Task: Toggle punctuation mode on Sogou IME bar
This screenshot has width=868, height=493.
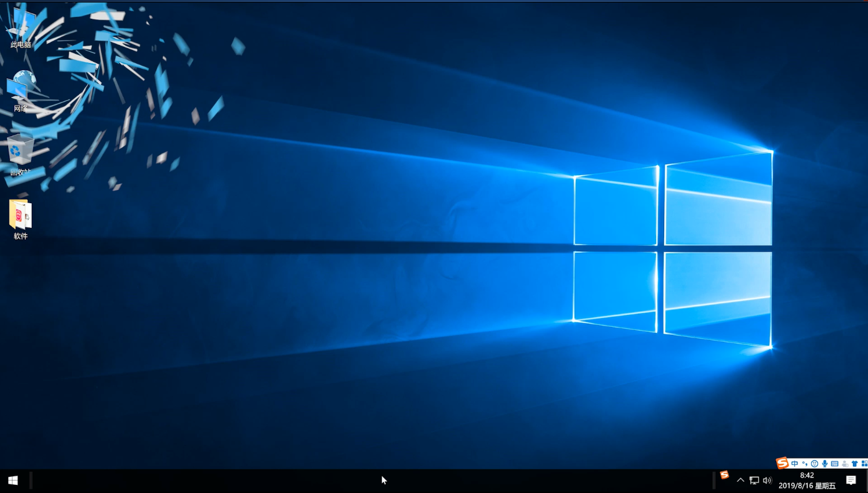Action: (805, 464)
